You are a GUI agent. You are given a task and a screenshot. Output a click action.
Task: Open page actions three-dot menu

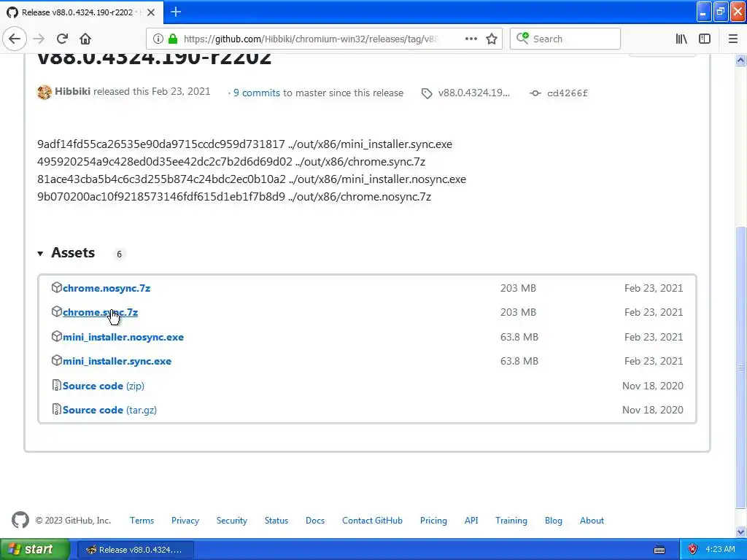point(471,39)
